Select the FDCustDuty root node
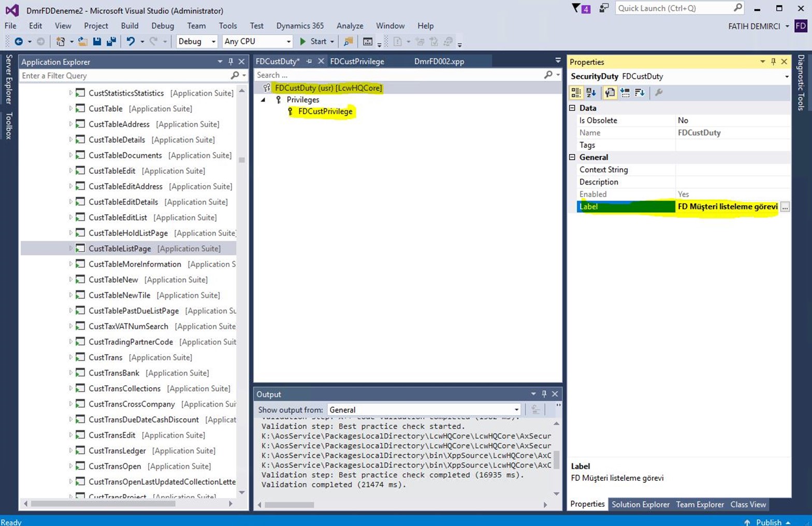Image resolution: width=812 pixels, height=526 pixels. (328, 88)
